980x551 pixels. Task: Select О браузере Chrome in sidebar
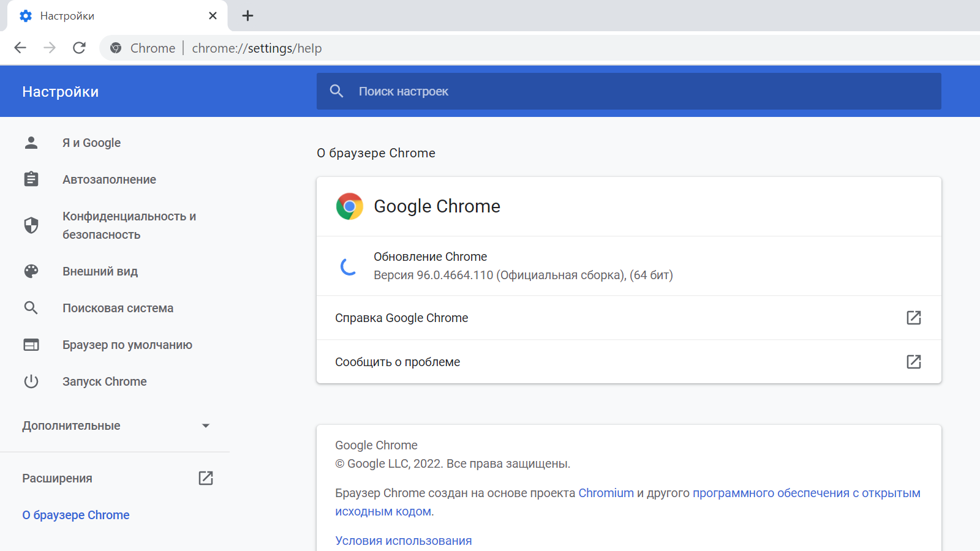tap(76, 515)
